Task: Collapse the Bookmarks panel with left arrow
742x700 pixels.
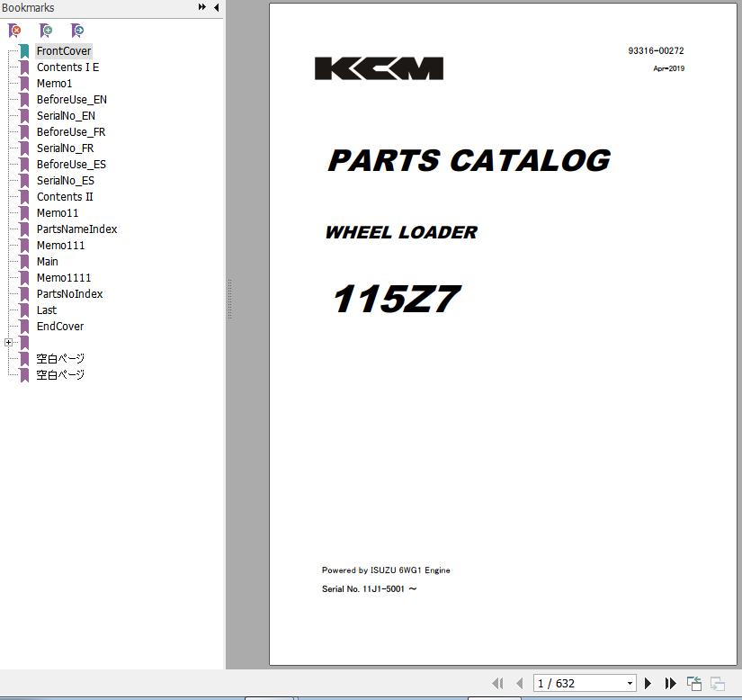Action: 216,7
